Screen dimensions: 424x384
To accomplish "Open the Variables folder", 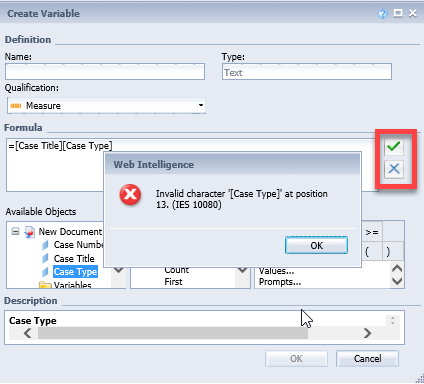I will pos(73,285).
